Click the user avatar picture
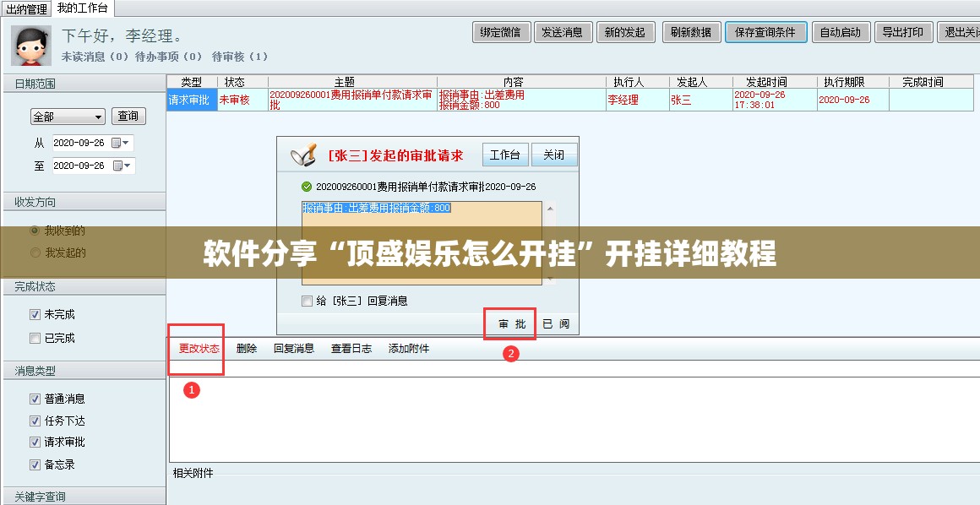The image size is (980, 505). coord(31,45)
